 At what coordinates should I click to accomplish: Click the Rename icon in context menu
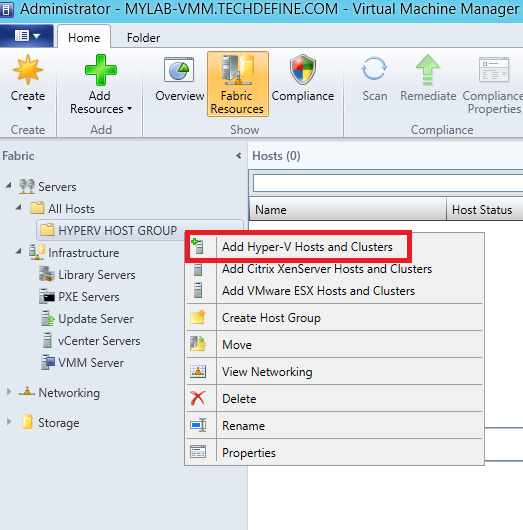click(198, 425)
